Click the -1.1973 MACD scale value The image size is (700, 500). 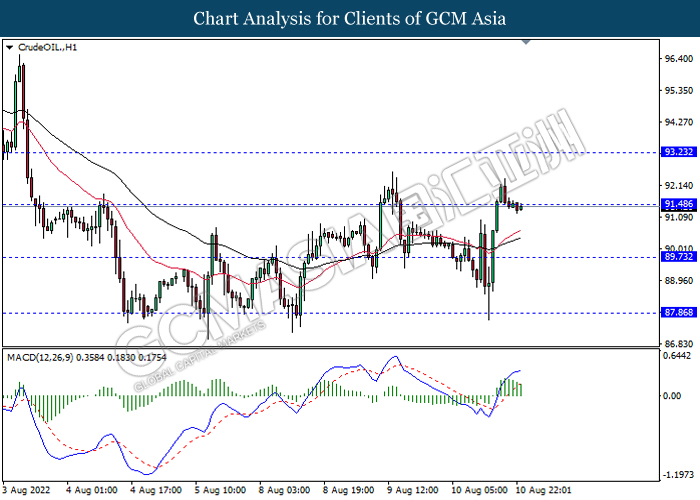[x=679, y=475]
